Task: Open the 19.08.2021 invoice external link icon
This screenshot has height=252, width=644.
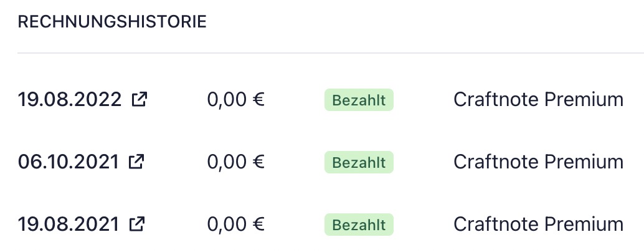Action: pyautogui.click(x=136, y=224)
